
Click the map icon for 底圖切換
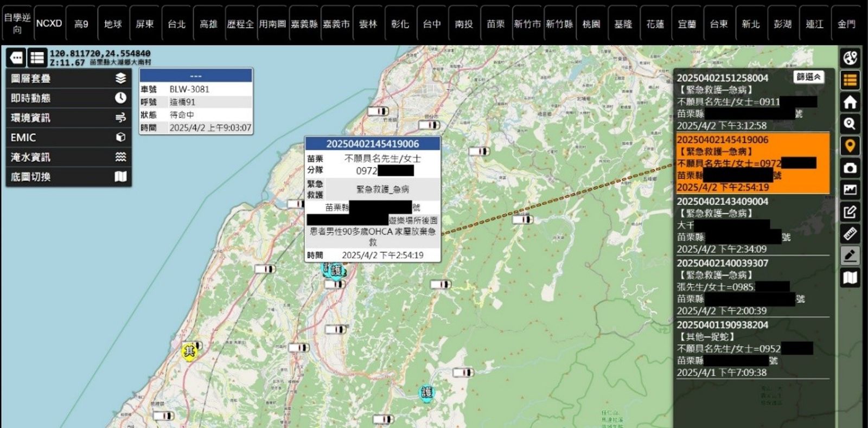pyautogui.click(x=120, y=176)
